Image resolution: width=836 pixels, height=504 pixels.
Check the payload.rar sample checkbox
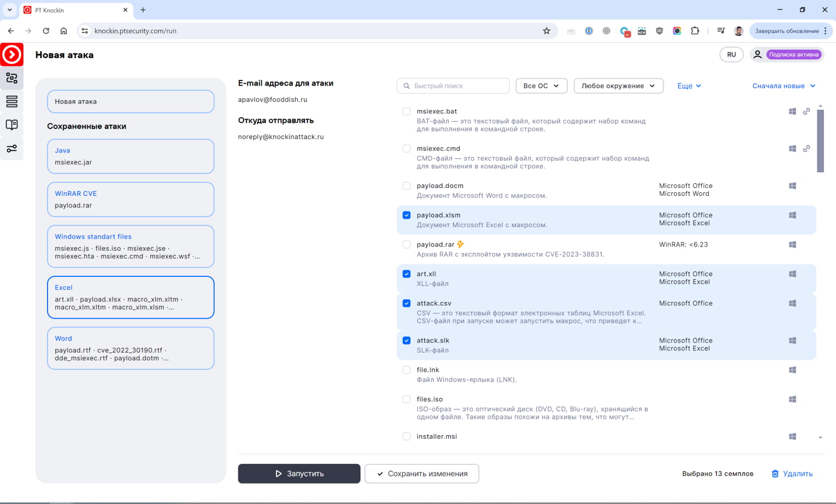[407, 244]
